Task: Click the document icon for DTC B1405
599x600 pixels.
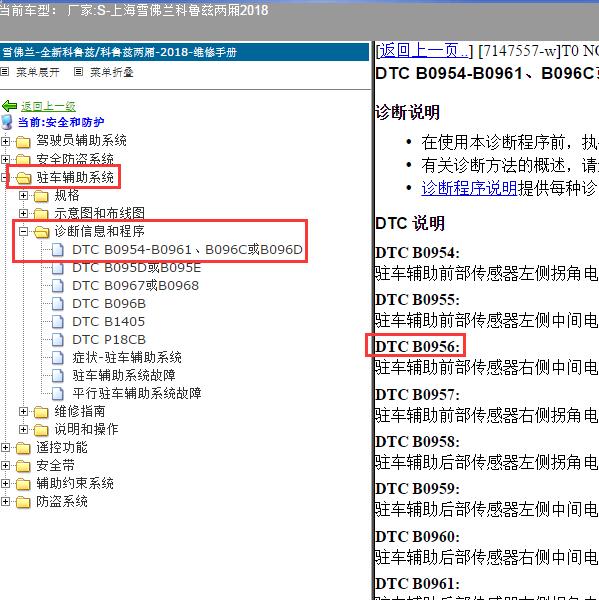Action: click(58, 321)
